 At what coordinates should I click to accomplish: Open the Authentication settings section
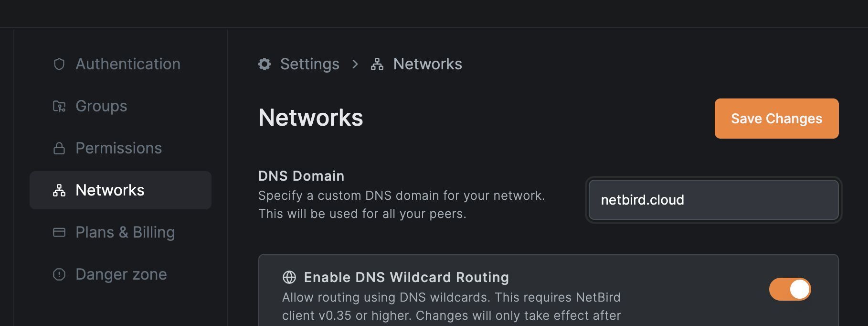128,64
